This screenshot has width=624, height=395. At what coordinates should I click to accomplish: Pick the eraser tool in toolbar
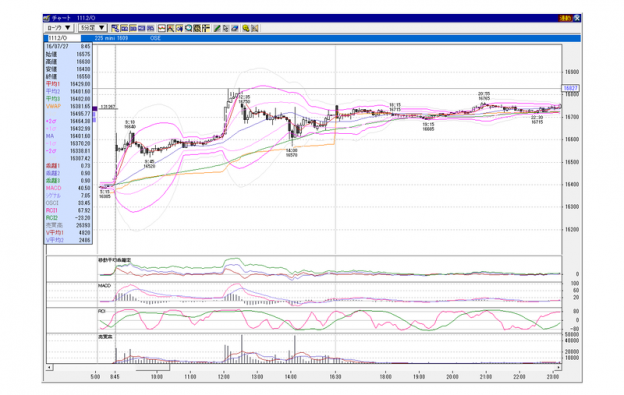click(x=235, y=28)
